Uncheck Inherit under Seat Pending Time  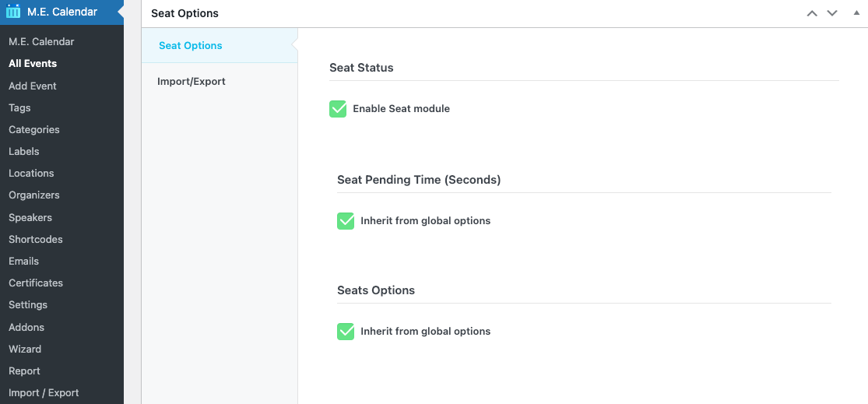pyautogui.click(x=346, y=221)
